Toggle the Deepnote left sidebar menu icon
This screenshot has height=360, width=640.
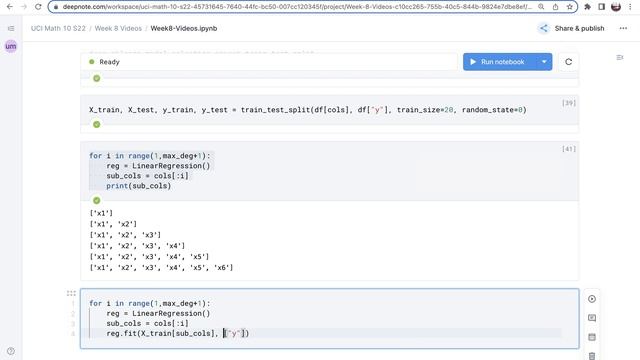point(11,28)
